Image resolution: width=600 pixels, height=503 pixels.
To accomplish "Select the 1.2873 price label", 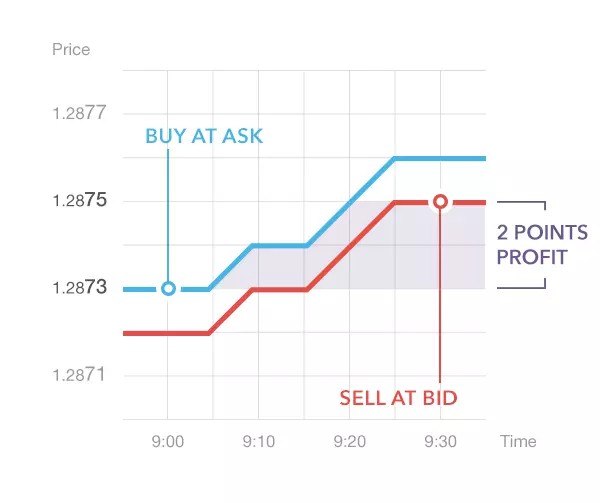I will 80,288.
